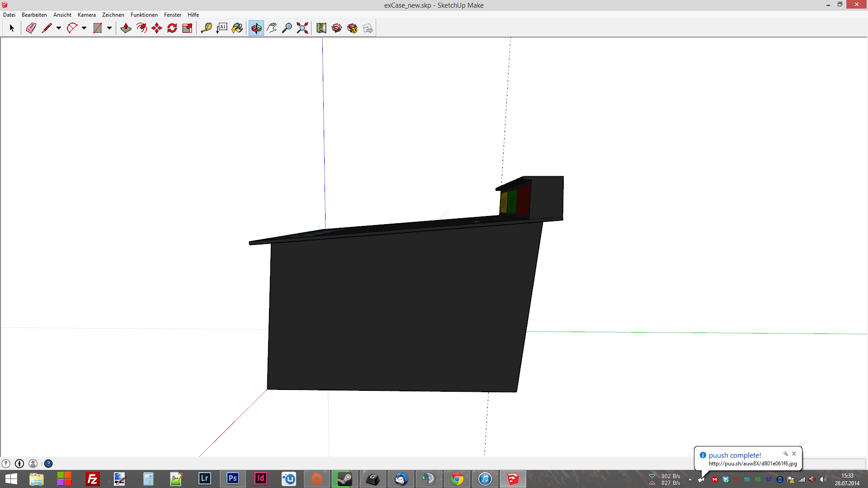The height and width of the screenshot is (488, 868).
Task: Select the Tape Measure tool
Action: [x=206, y=28]
